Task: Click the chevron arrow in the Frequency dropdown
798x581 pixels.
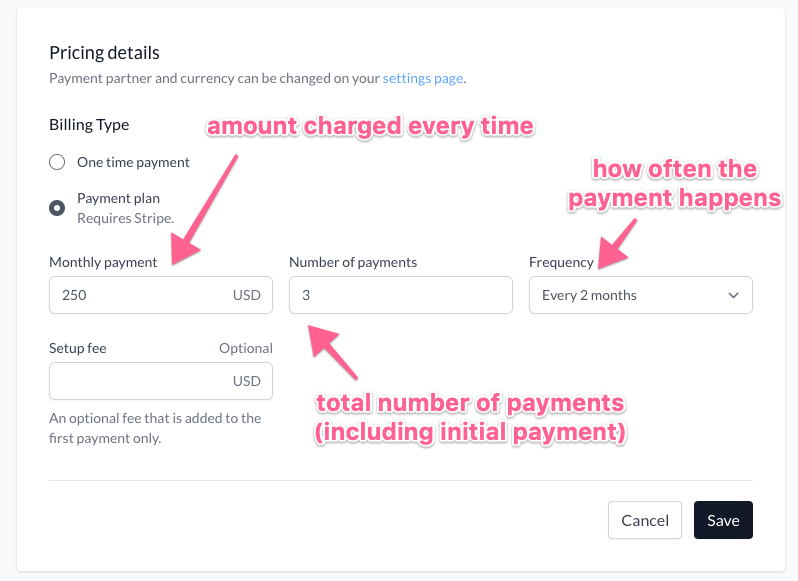Action: 734,295
